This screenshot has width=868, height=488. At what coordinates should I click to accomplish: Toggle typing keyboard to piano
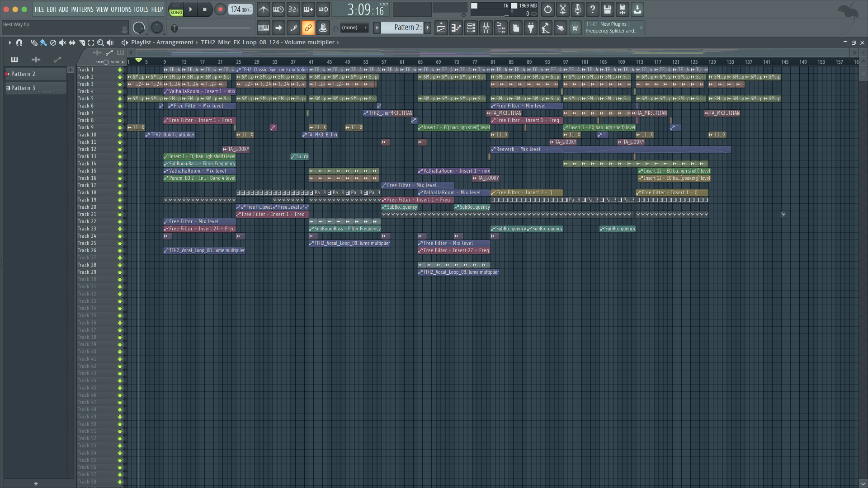click(x=264, y=28)
